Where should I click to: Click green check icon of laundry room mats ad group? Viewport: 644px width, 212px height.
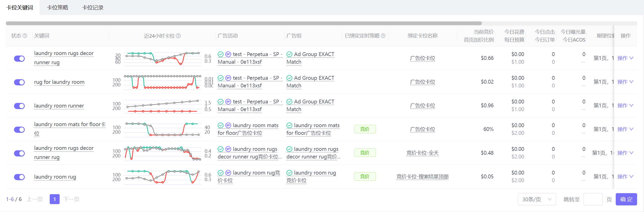(x=289, y=125)
